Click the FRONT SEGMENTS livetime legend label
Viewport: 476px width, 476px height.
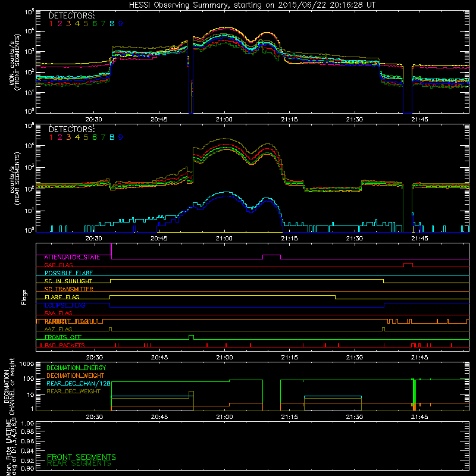point(82,457)
